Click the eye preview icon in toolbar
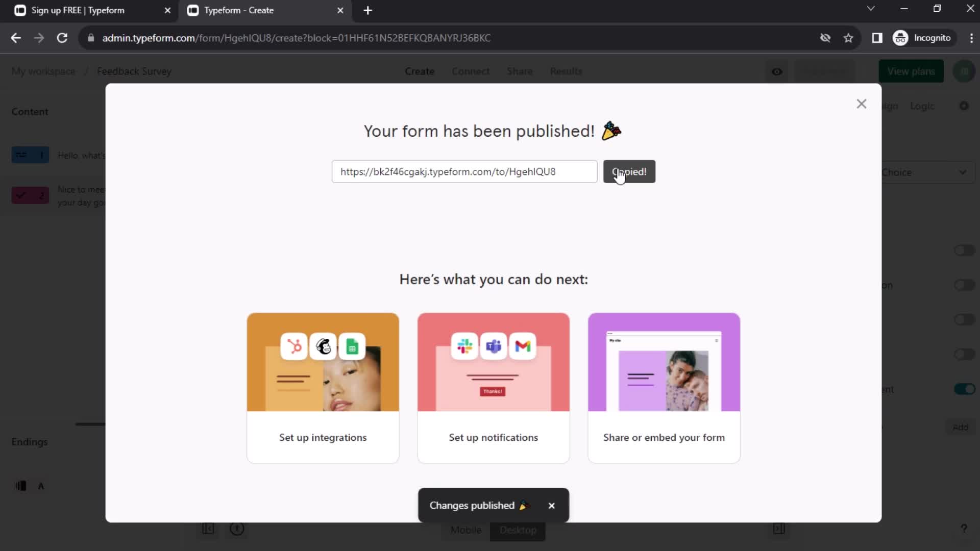The image size is (980, 551). point(777,70)
